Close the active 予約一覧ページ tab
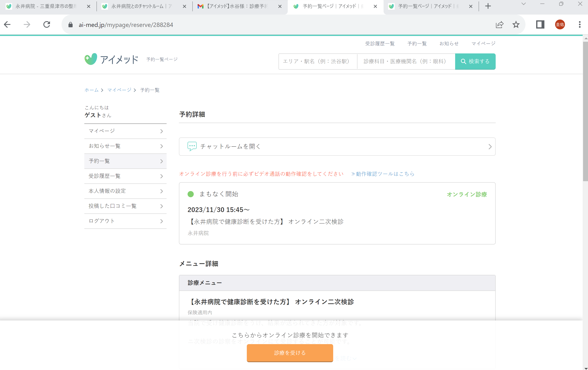The height and width of the screenshot is (370, 588). click(375, 7)
